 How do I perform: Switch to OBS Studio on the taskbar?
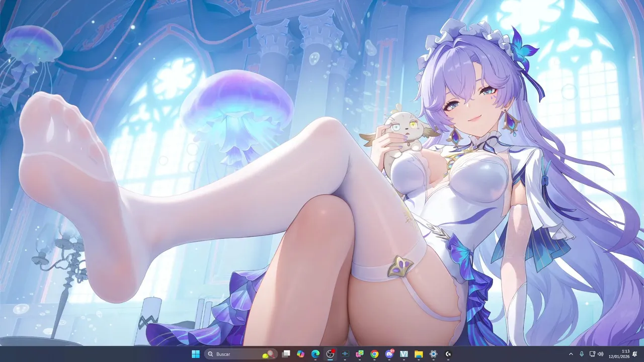tap(330, 354)
